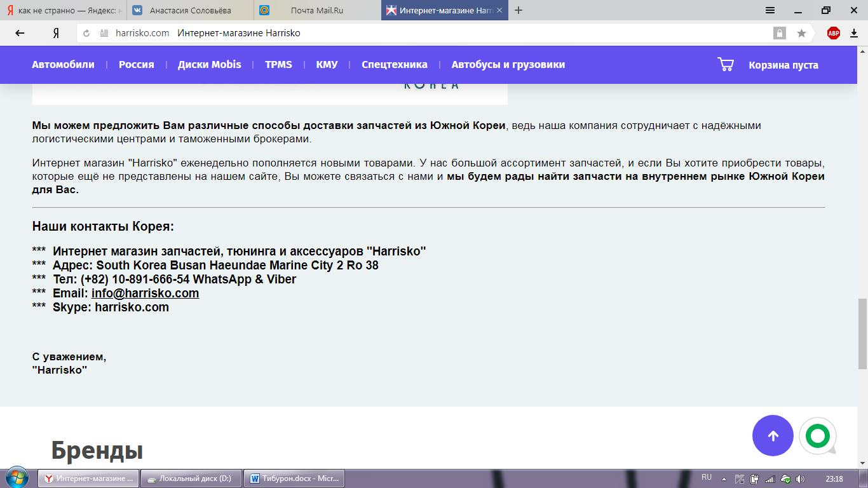Click the 'С уважением,' sign-off text
Viewport: 868px width, 488px height.
(x=69, y=356)
